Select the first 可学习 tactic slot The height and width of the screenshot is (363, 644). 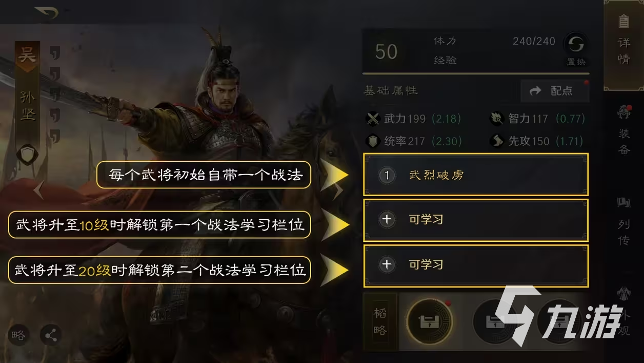point(476,220)
